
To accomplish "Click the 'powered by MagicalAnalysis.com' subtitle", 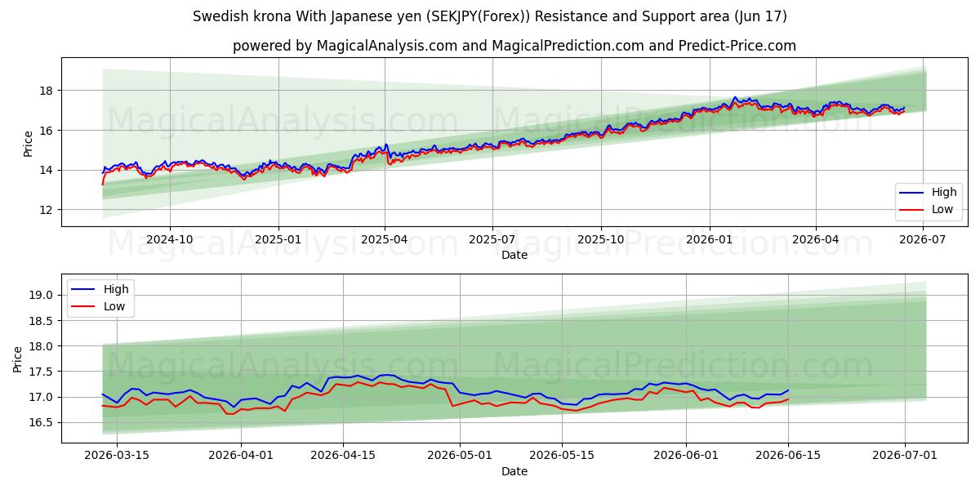I will 514,46.
